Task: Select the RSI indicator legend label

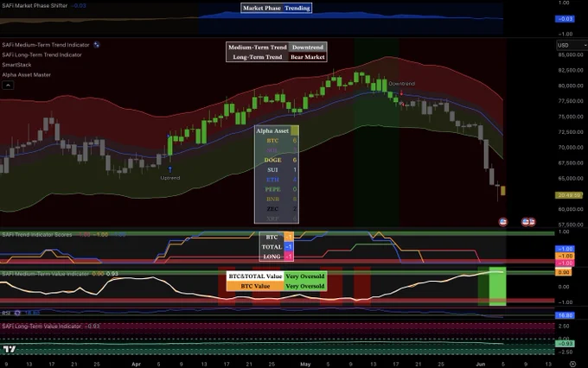Action: [6, 313]
